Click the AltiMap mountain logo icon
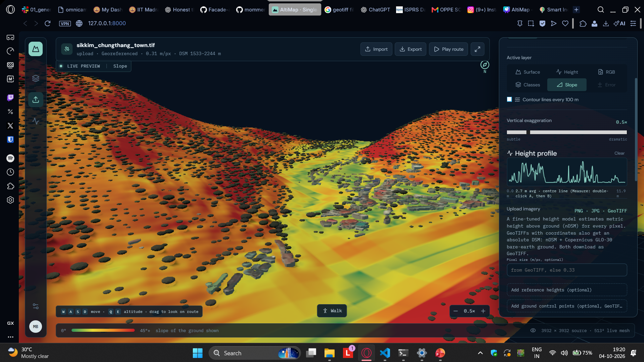This screenshot has height=362, width=644. [x=36, y=49]
